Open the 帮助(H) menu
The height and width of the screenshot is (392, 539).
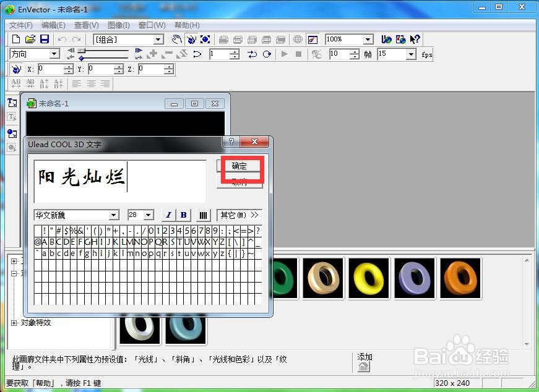pyautogui.click(x=187, y=25)
